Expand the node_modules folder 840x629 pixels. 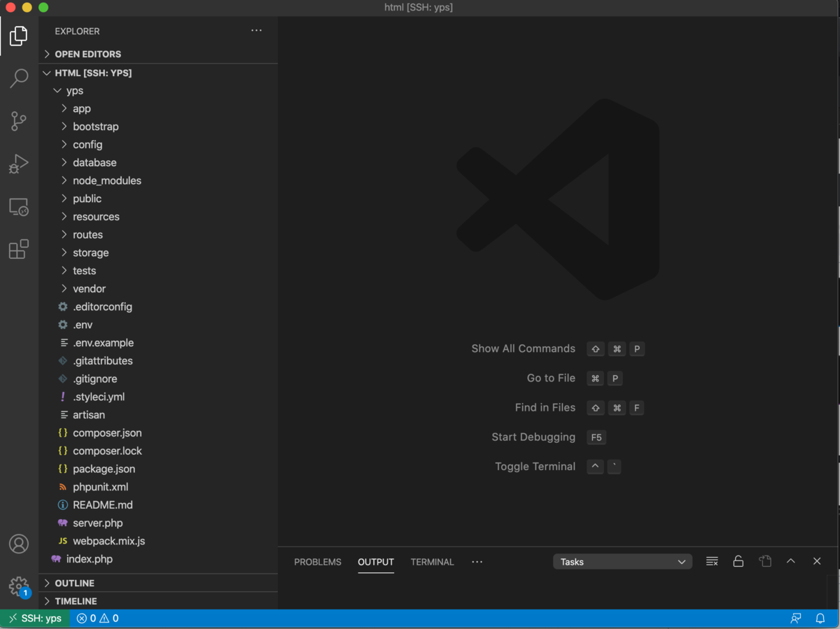coord(158,181)
